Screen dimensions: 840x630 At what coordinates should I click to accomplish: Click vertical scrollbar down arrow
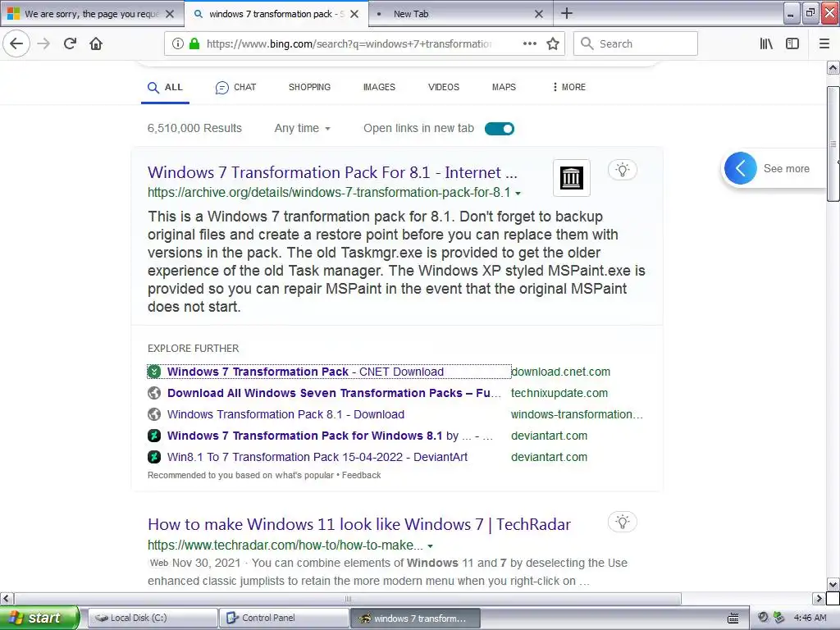(833, 584)
